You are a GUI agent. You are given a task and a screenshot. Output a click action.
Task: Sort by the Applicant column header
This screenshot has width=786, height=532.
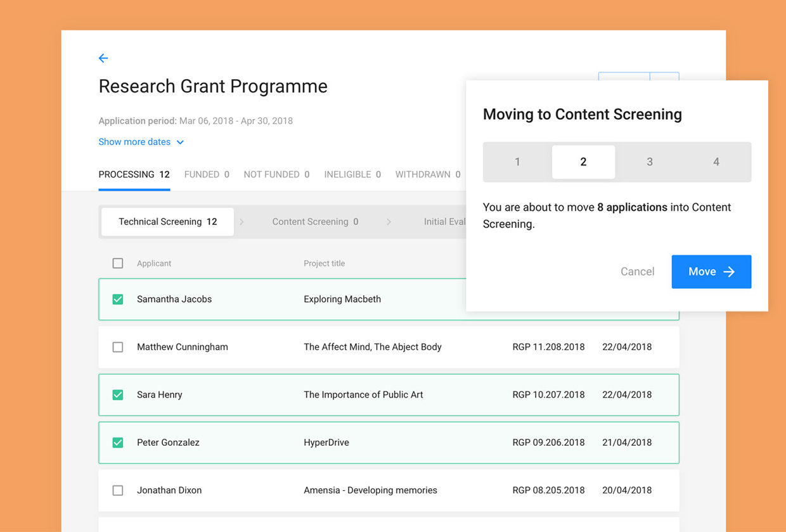[x=154, y=263]
